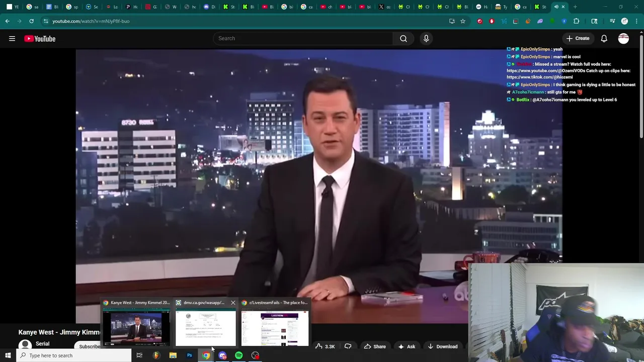This screenshot has height=362, width=644.
Task: Open the Chrome three-dot menu
Action: 636,21
